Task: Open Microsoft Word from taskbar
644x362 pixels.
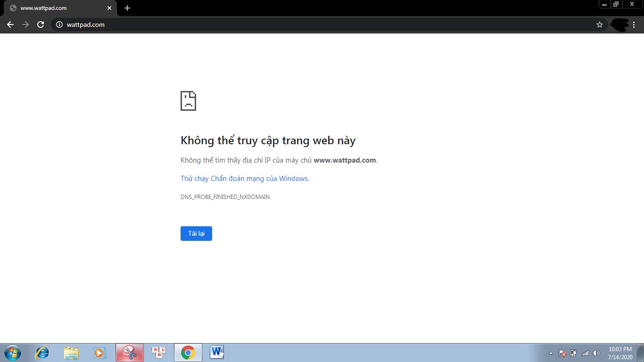Action: click(x=217, y=353)
